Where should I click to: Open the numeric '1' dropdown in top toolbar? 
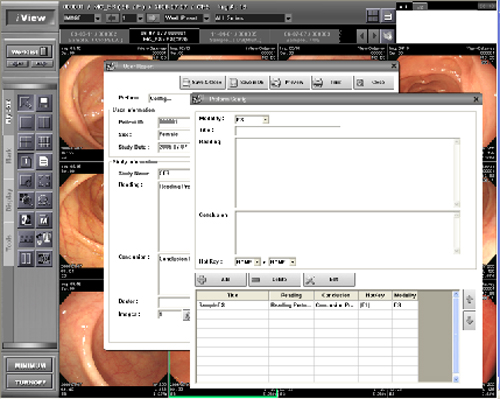pyautogui.click(x=140, y=18)
